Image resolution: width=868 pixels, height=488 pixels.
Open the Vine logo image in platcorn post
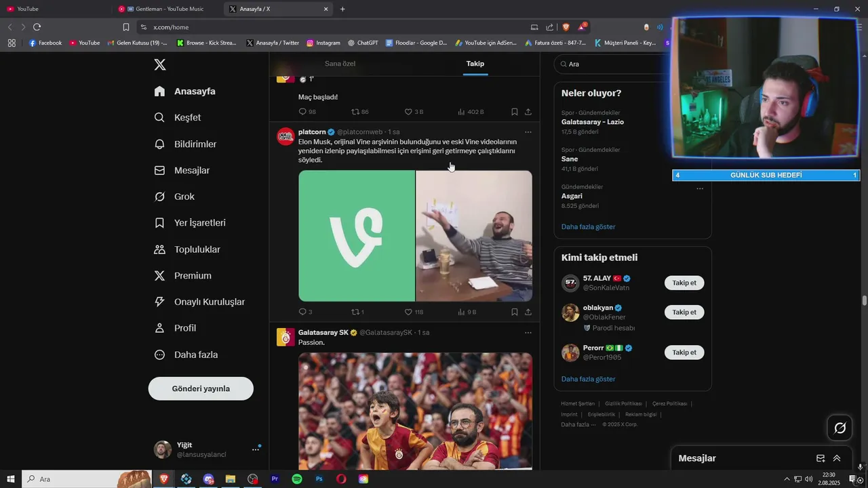click(357, 236)
